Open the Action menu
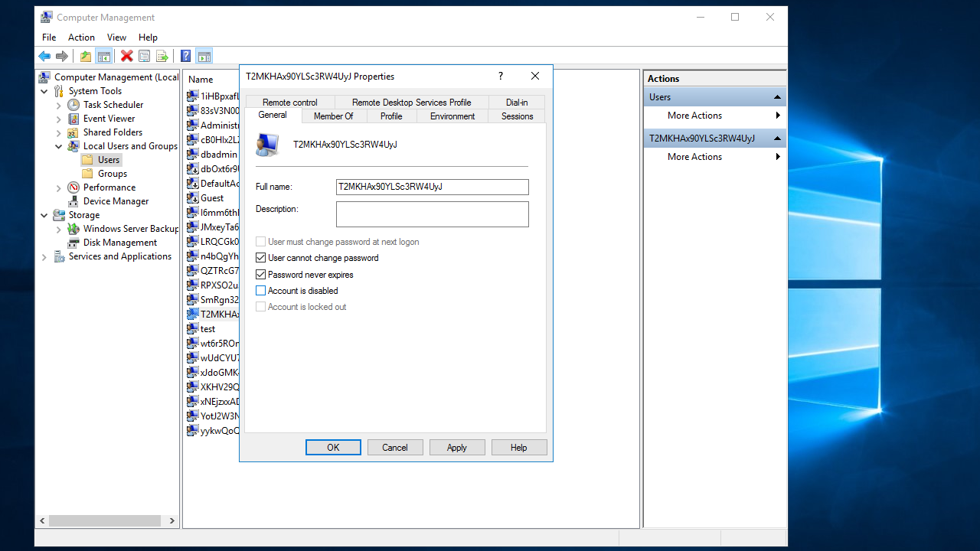Image resolution: width=980 pixels, height=551 pixels. [81, 37]
